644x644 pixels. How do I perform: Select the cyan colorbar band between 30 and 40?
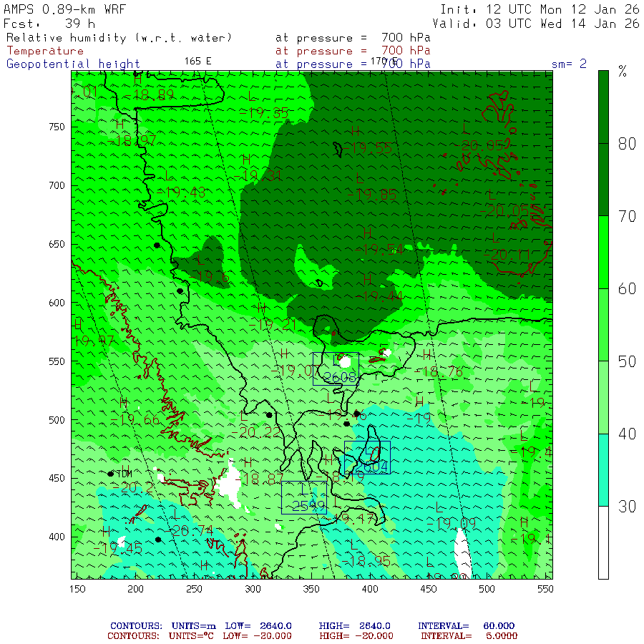603,470
